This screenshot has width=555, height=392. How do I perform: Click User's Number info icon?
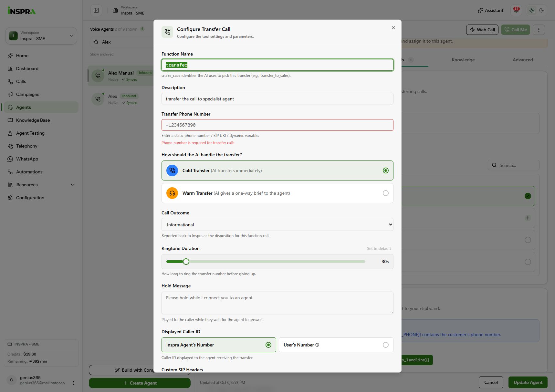(x=317, y=345)
